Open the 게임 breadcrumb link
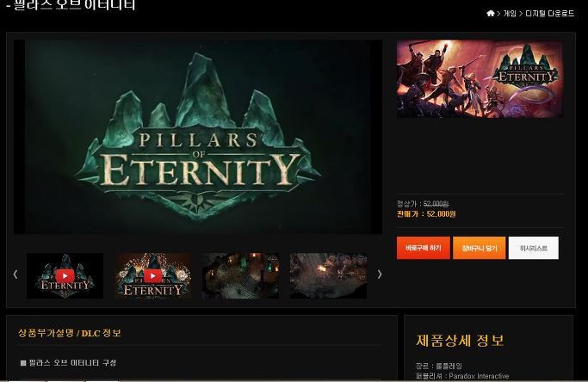The height and width of the screenshot is (382, 588). pyautogui.click(x=510, y=14)
